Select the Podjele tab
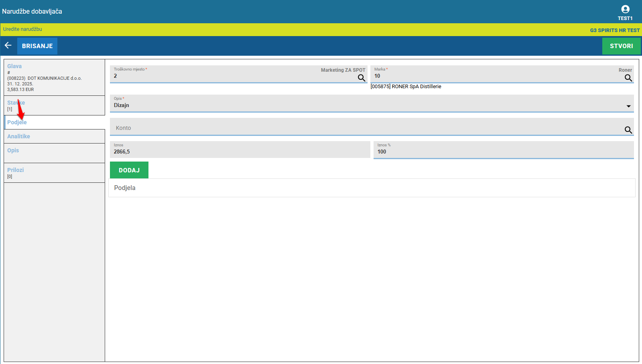Viewport: 642px width, 364px height. tap(17, 122)
